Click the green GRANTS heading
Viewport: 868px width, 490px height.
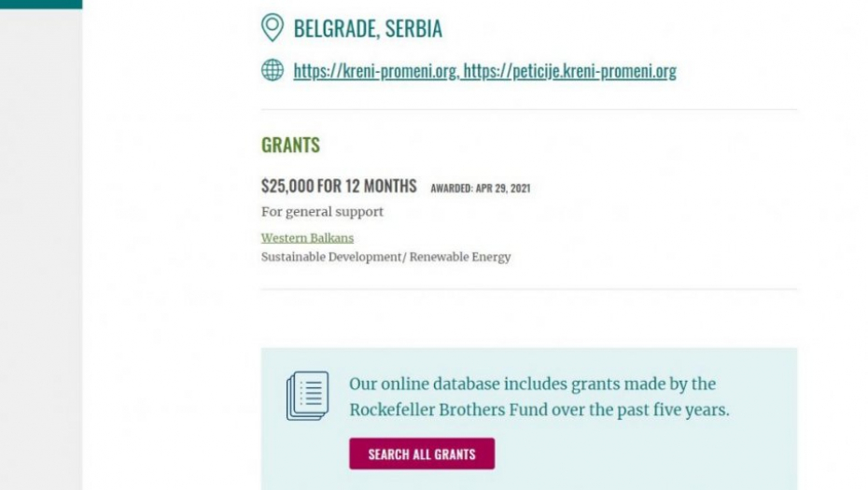[x=290, y=145]
